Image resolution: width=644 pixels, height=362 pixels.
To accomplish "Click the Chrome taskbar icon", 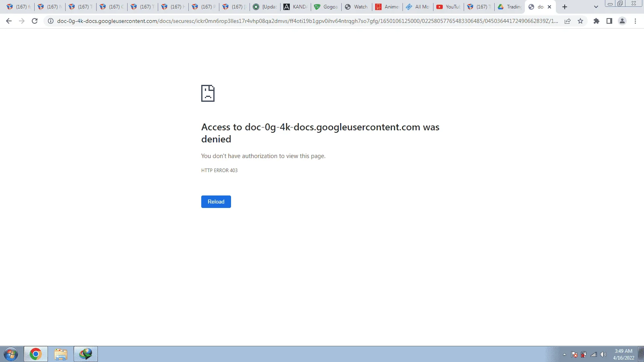I will pyautogui.click(x=36, y=354).
